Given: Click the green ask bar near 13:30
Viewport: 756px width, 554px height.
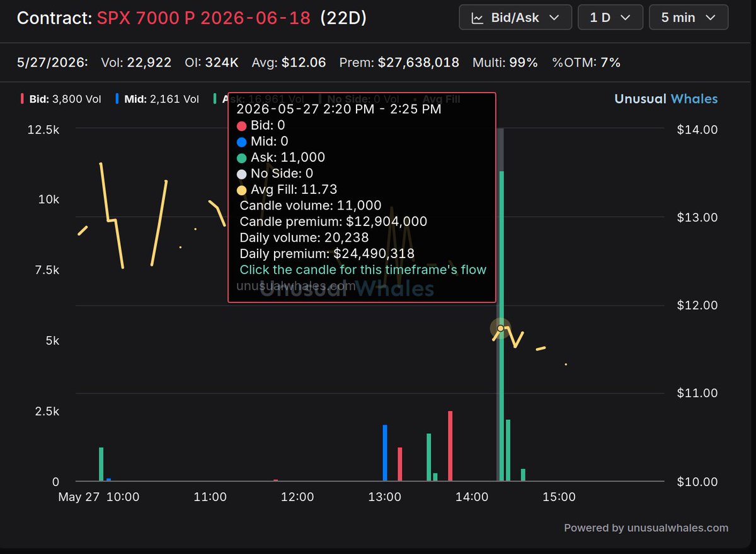Looking at the screenshot, I should 428,458.
